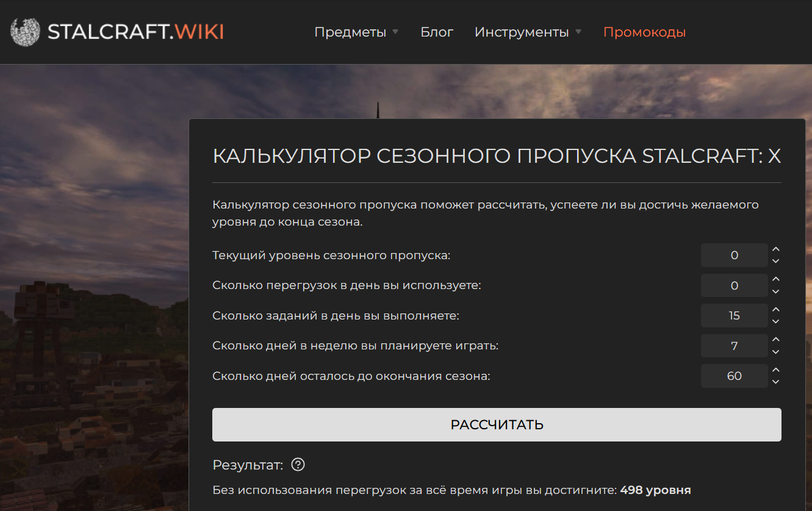Decrease overloads per day with down arrow

click(x=775, y=291)
